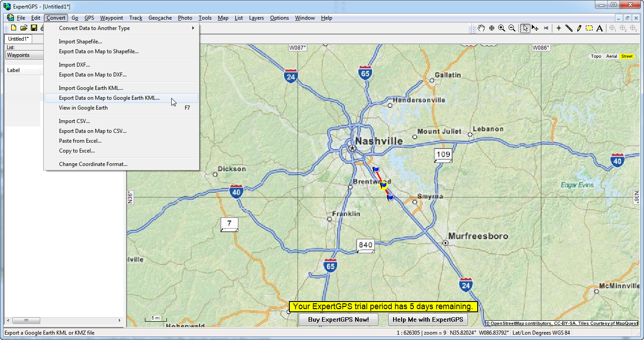Click the center map crosshair tool
Image resolution: width=644 pixels, height=340 pixels.
pyautogui.click(x=491, y=28)
